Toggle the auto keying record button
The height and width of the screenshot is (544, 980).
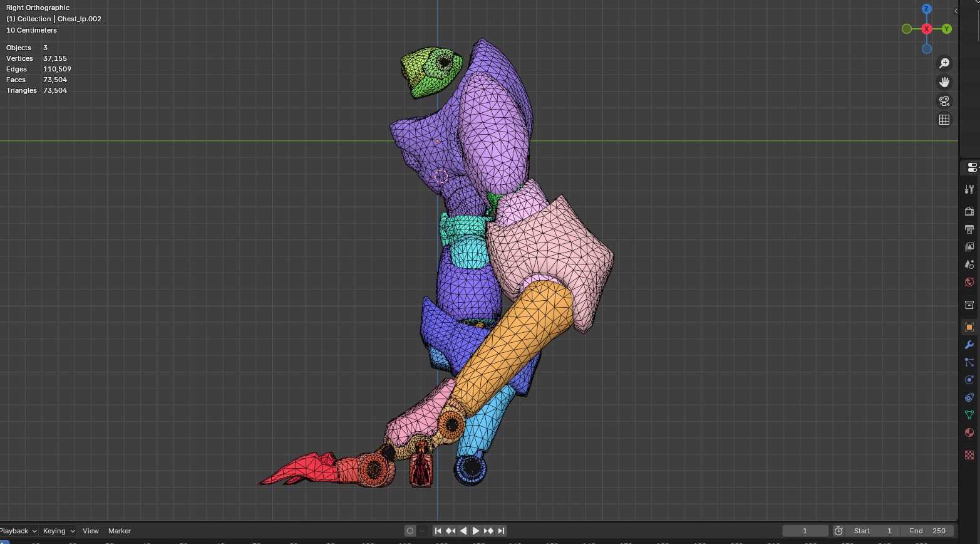(410, 531)
